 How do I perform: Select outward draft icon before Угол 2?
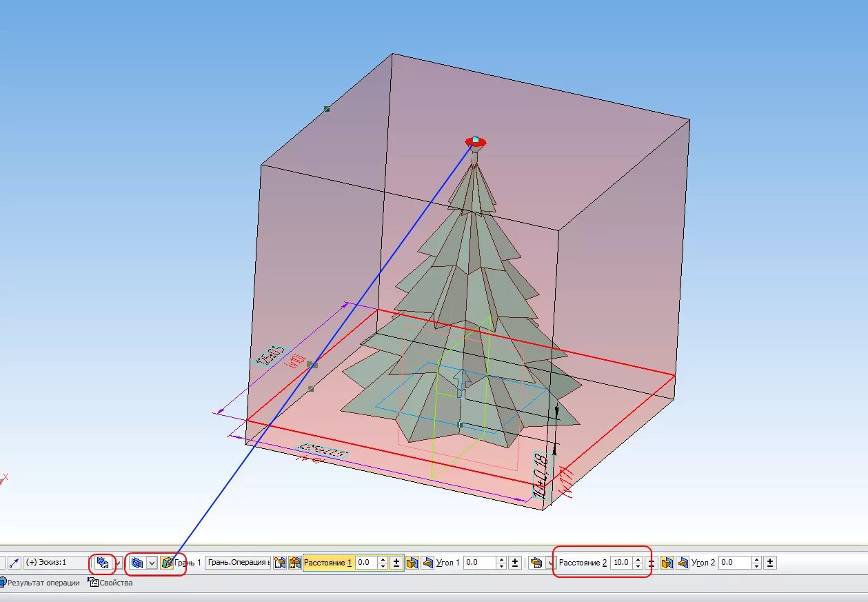pyautogui.click(x=667, y=563)
